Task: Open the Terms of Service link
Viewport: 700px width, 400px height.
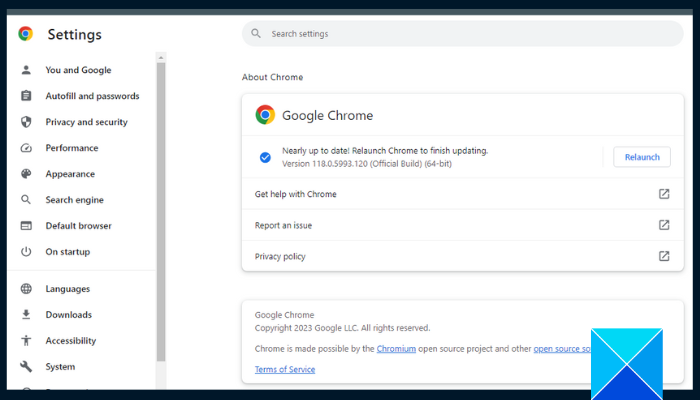Action: pyautogui.click(x=285, y=370)
